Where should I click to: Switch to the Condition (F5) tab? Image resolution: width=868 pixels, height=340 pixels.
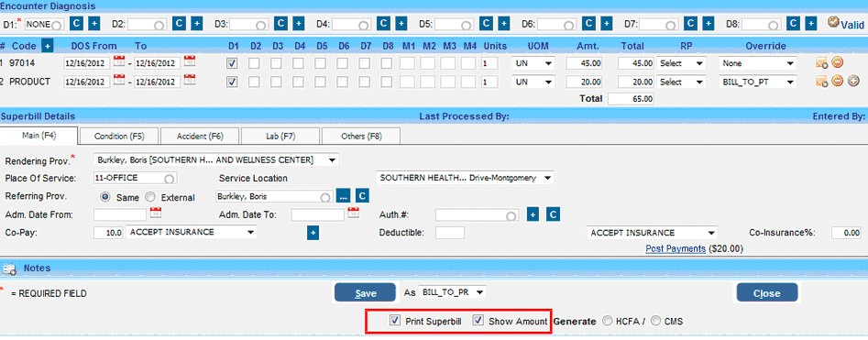click(x=119, y=136)
